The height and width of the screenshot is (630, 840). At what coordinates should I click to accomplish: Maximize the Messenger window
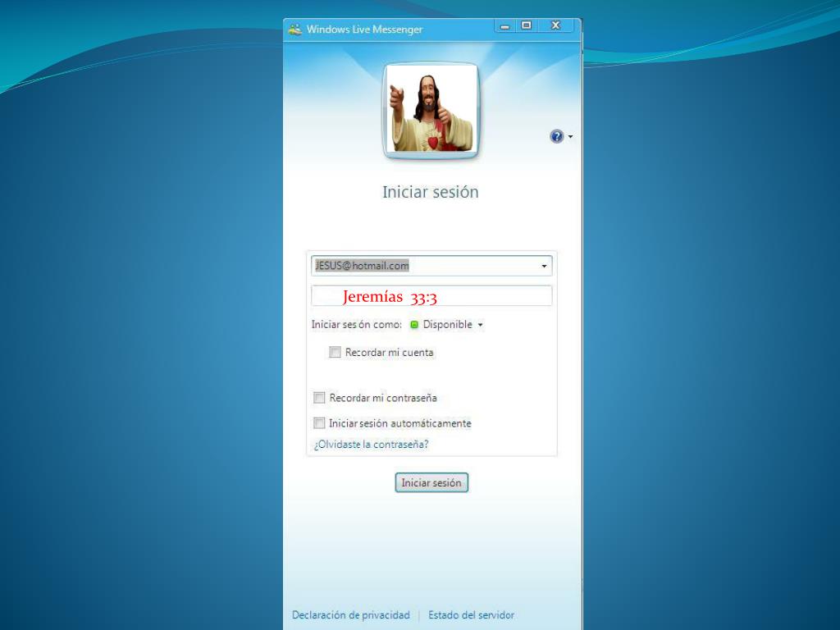(x=526, y=25)
